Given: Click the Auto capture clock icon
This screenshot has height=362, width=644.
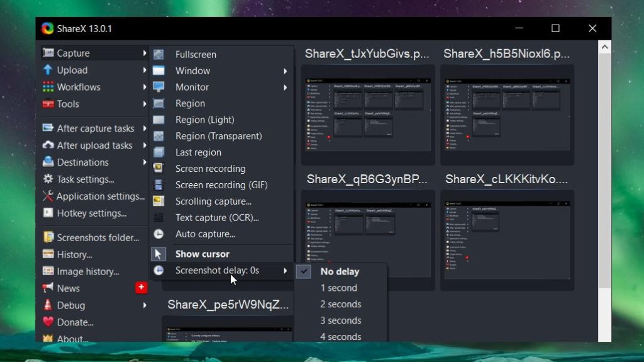Looking at the screenshot, I should (158, 234).
